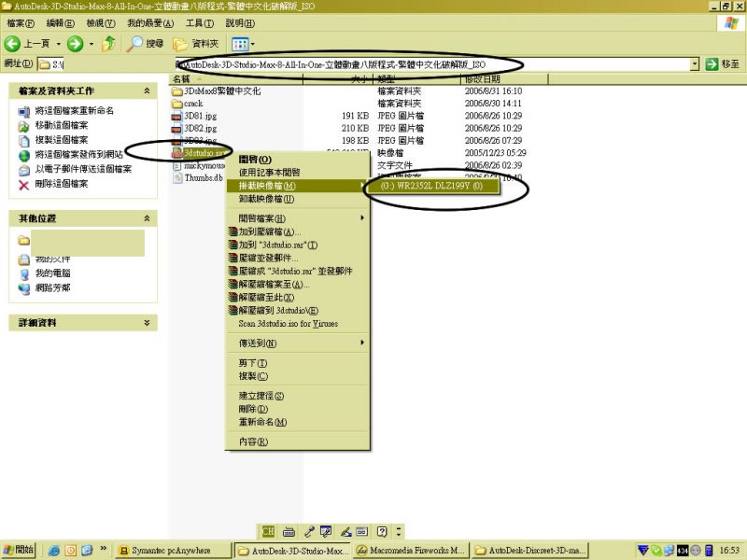Image resolution: width=747 pixels, height=560 pixels.
Task: Choose 內容(R) in context menu
Action: [x=297, y=441]
